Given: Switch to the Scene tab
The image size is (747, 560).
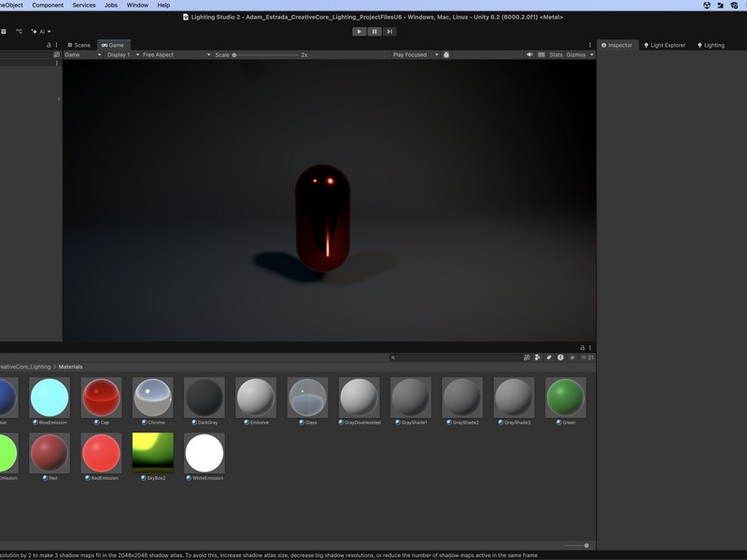Looking at the screenshot, I should 79,45.
